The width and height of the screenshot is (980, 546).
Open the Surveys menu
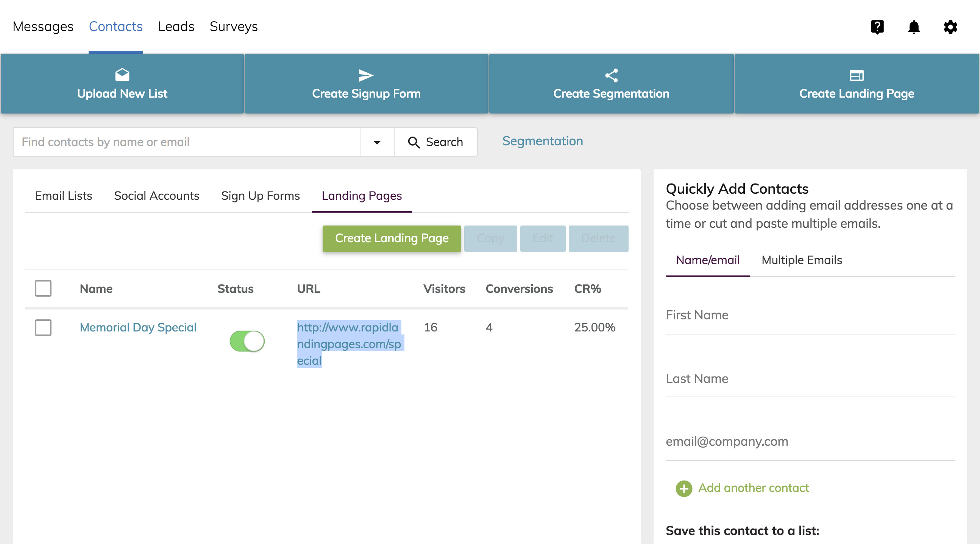[x=234, y=26]
